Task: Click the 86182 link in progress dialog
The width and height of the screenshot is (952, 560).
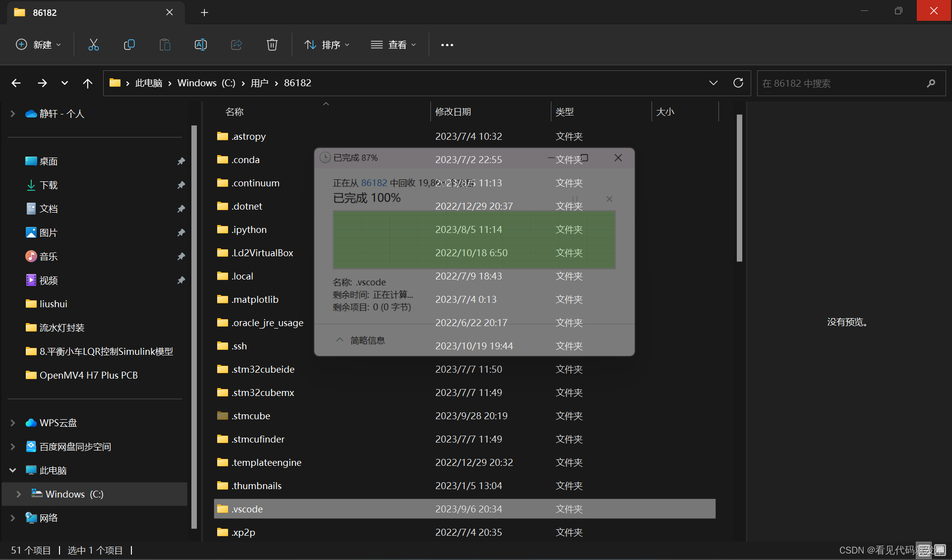Action: point(374,183)
